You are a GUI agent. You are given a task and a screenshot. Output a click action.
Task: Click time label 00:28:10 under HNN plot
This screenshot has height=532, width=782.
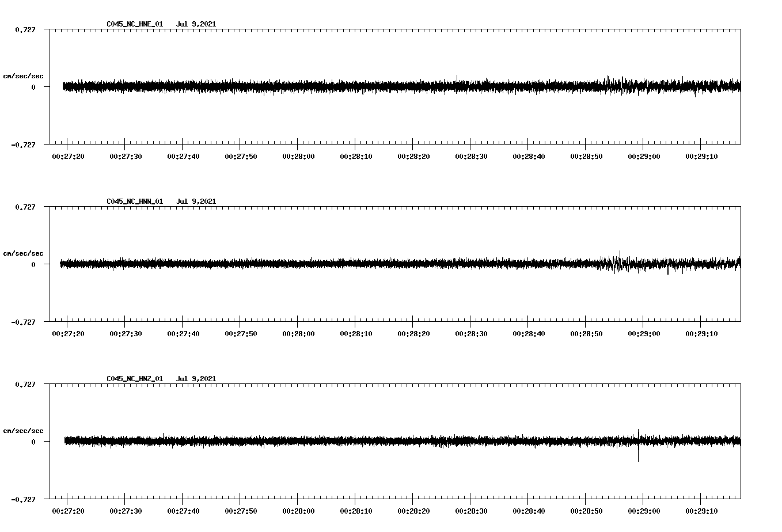tap(356, 334)
